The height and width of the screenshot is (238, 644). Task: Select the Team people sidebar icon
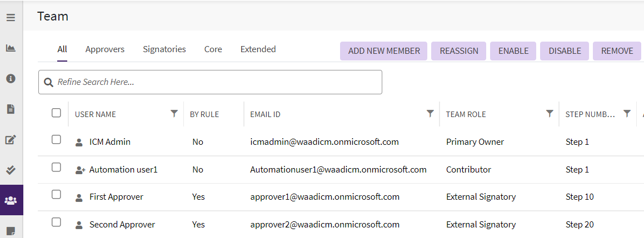[11, 200]
